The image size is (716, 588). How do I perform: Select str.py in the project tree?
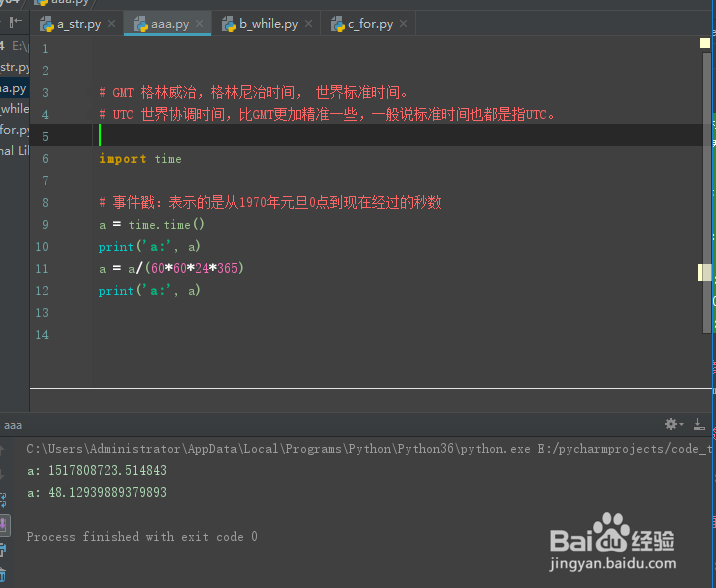[x=15, y=67]
